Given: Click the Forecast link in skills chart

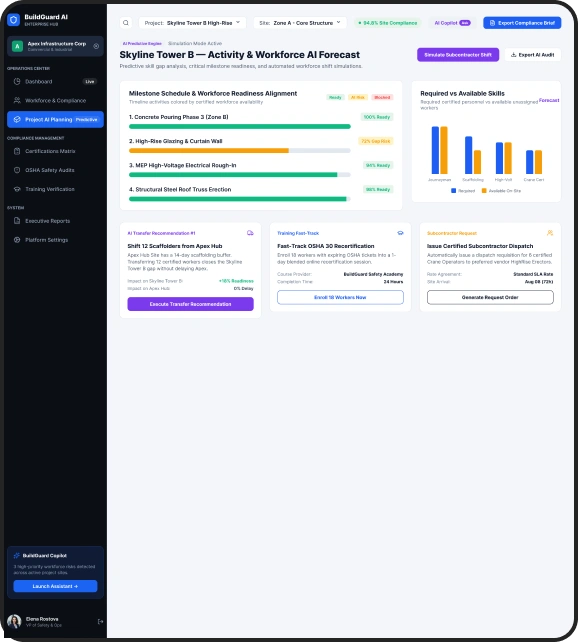Looking at the screenshot, I should [549, 100].
